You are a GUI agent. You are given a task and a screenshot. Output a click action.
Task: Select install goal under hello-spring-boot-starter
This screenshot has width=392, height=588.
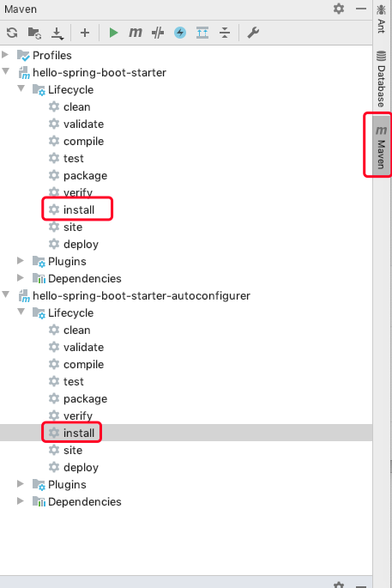point(79,209)
